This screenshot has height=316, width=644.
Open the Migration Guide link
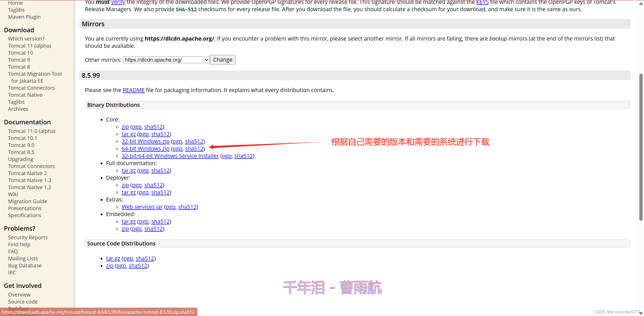point(27,201)
